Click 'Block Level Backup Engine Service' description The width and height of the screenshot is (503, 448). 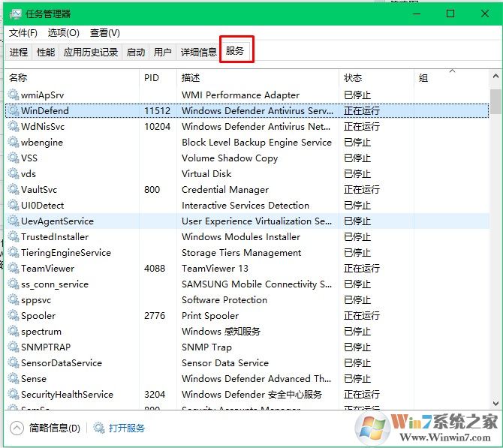pyautogui.click(x=257, y=142)
